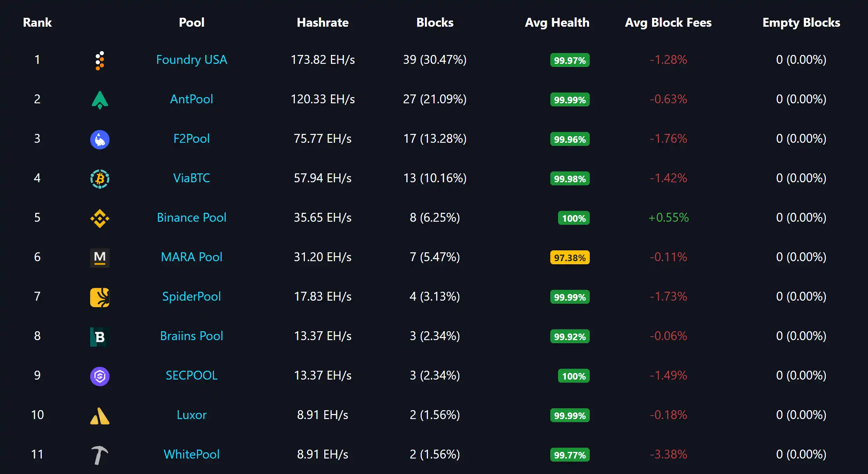Click the ViaBTC bitcoin logo icon
Viewport: 868px width, 474px height.
pos(100,179)
